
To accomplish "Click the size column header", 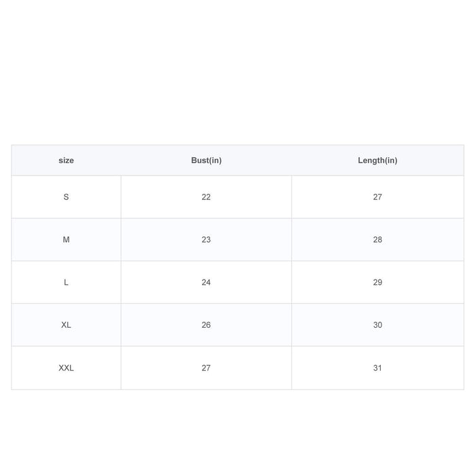I will [x=66, y=160].
